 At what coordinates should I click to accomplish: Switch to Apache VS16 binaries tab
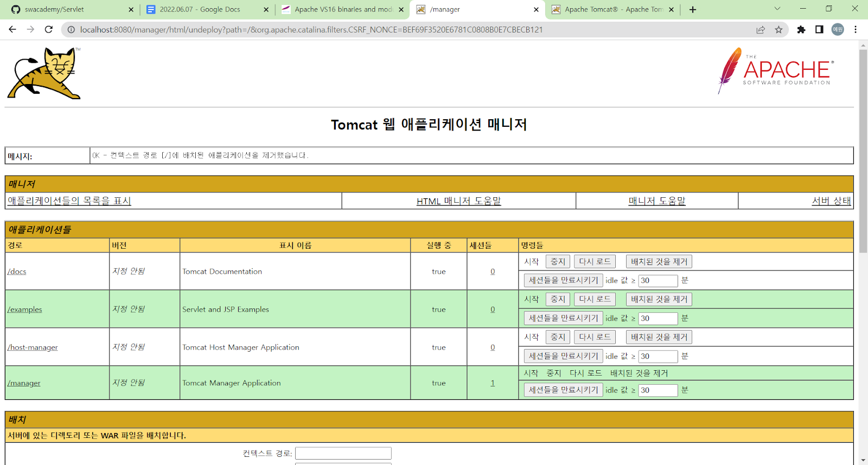[x=343, y=9]
